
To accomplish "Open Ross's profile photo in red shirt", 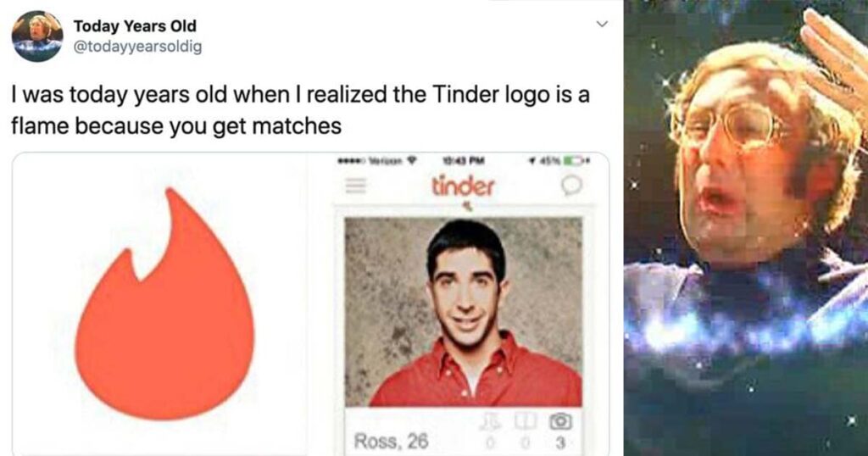I will (464, 312).
